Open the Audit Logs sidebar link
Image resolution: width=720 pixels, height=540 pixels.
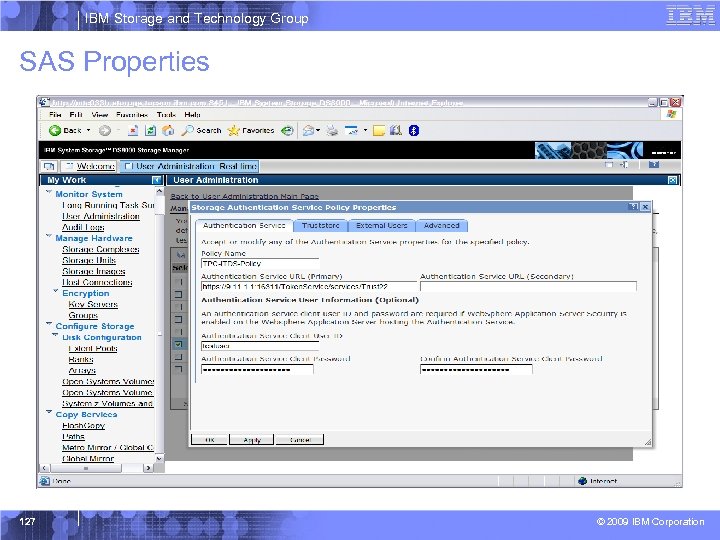tap(83, 227)
